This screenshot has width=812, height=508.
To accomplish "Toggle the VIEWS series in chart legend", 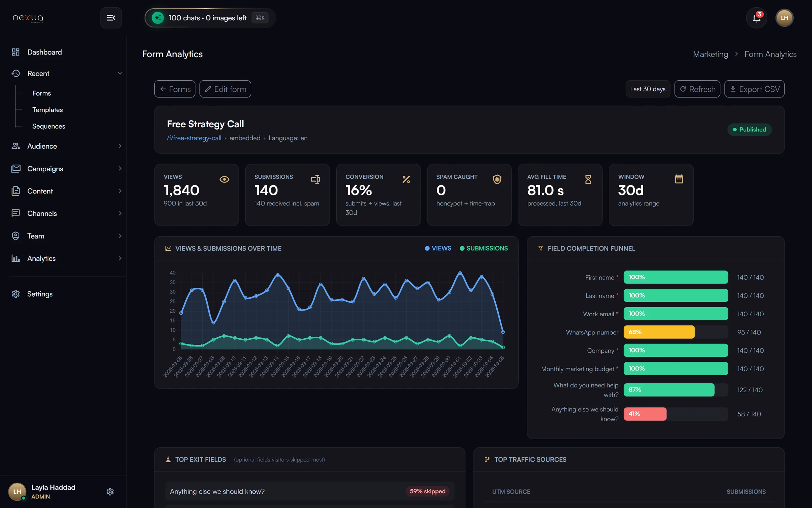I will 438,248.
